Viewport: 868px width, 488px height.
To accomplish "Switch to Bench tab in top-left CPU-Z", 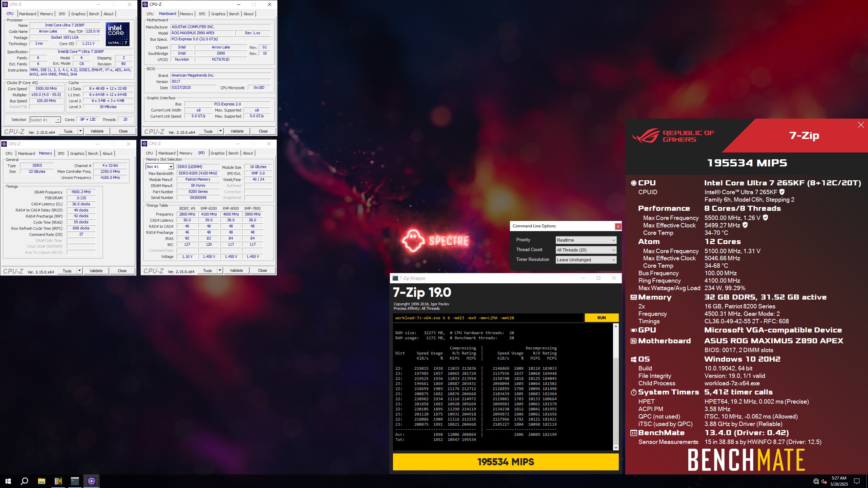I will coord(94,14).
